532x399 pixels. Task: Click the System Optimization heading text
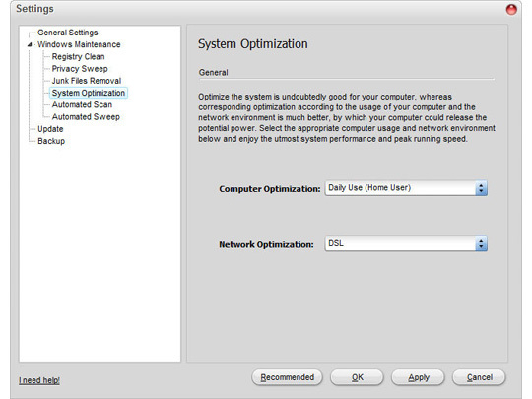[x=253, y=44]
